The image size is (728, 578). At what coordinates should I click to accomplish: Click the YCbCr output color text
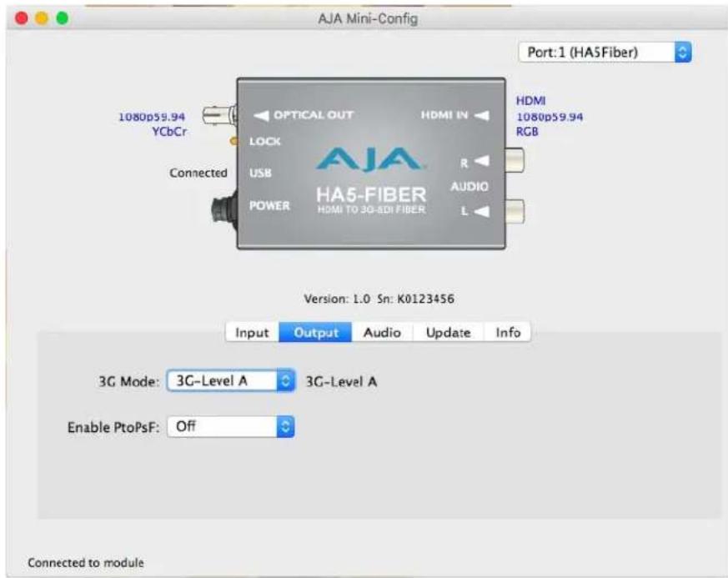point(169,132)
